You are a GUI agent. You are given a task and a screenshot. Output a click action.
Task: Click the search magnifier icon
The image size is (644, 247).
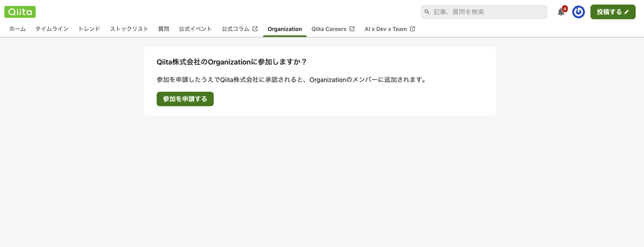[427, 12]
